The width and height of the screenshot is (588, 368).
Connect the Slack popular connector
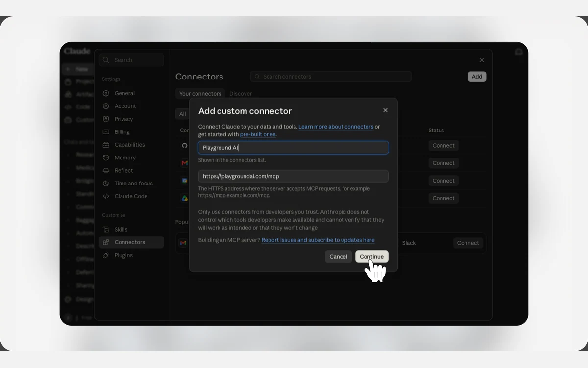click(468, 243)
